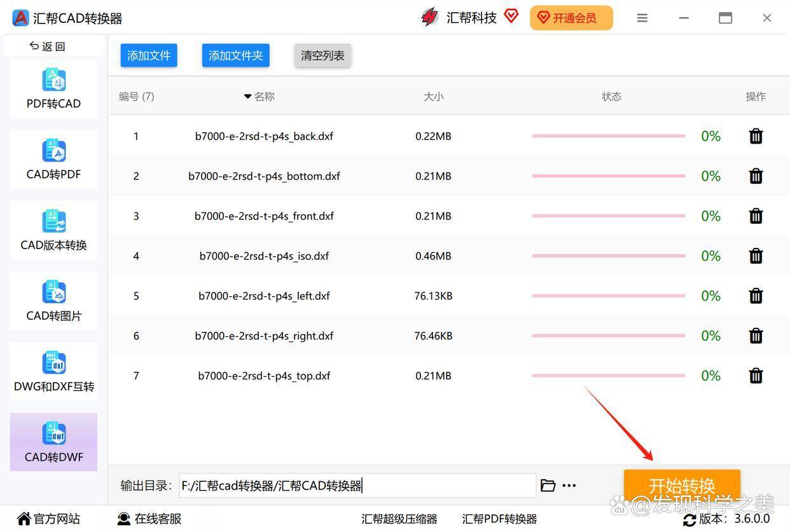Viewport: 790px width, 532px height.
Task: Click the 76.46KB size cell
Action: point(433,336)
